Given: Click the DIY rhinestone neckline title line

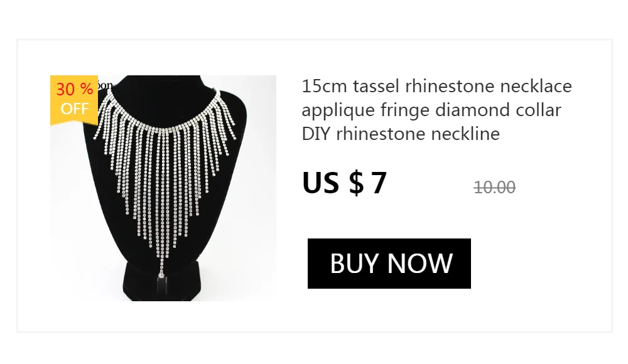Looking at the screenshot, I should [401, 134].
